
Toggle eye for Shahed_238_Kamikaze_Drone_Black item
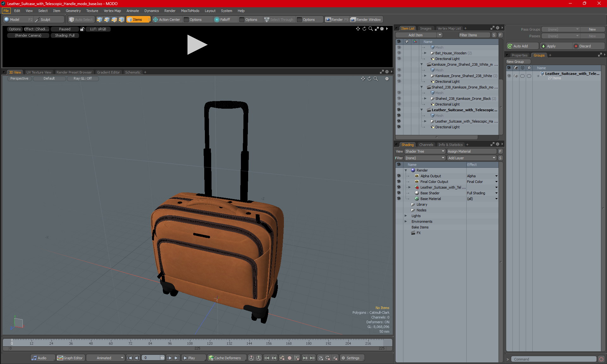(x=399, y=99)
